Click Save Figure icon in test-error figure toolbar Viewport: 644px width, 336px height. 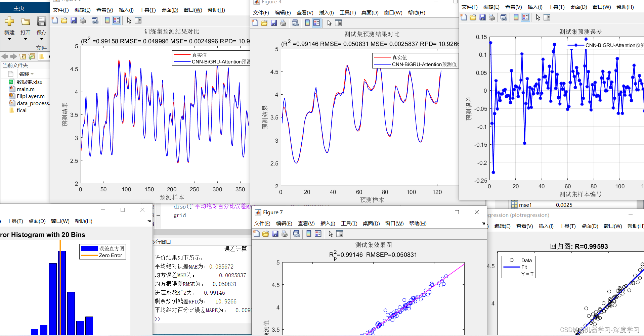point(482,17)
